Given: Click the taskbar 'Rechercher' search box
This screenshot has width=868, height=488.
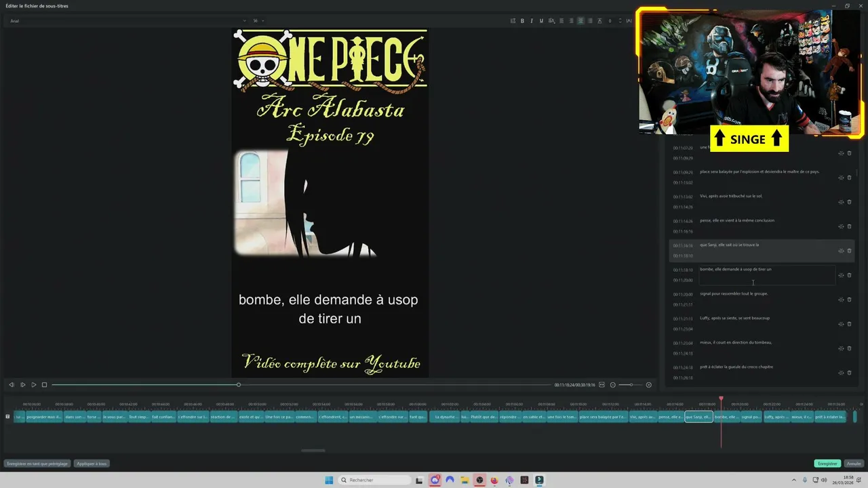Looking at the screenshot, I should click(x=375, y=480).
